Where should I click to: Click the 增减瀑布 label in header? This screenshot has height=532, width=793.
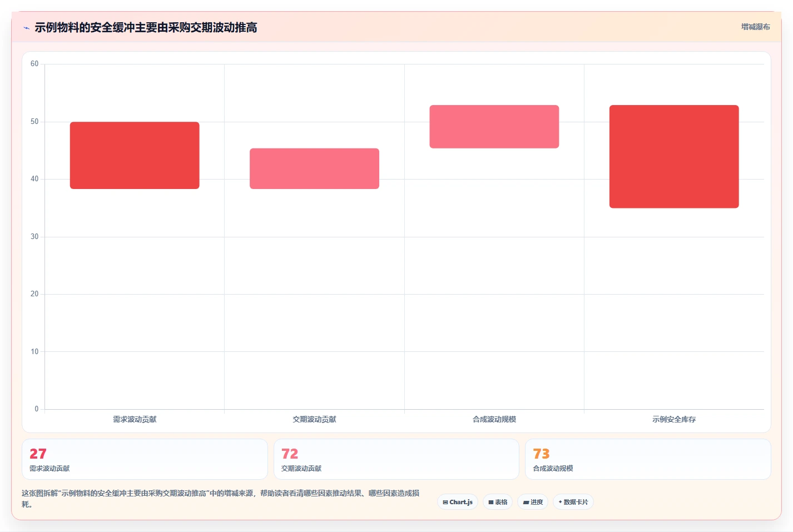pos(755,27)
